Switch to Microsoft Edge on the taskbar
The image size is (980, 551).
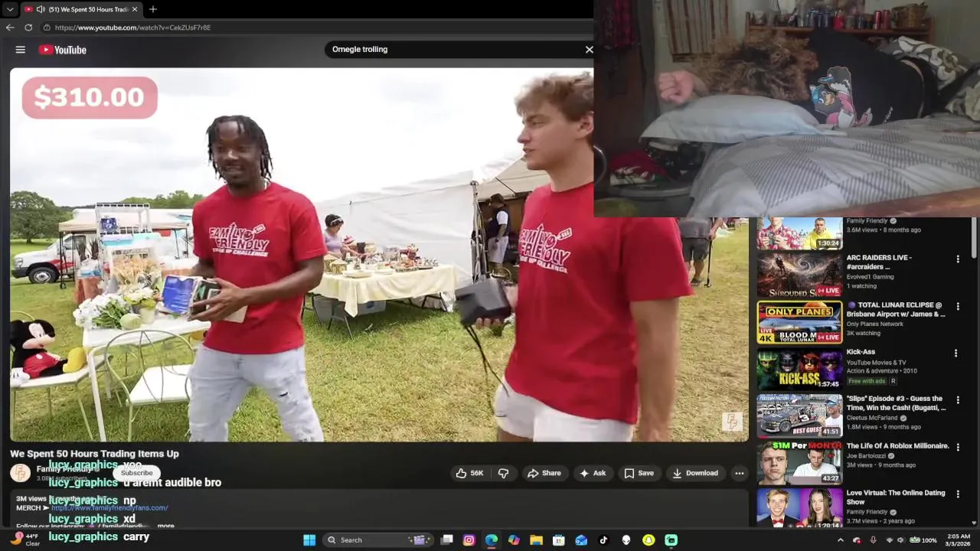[492, 540]
